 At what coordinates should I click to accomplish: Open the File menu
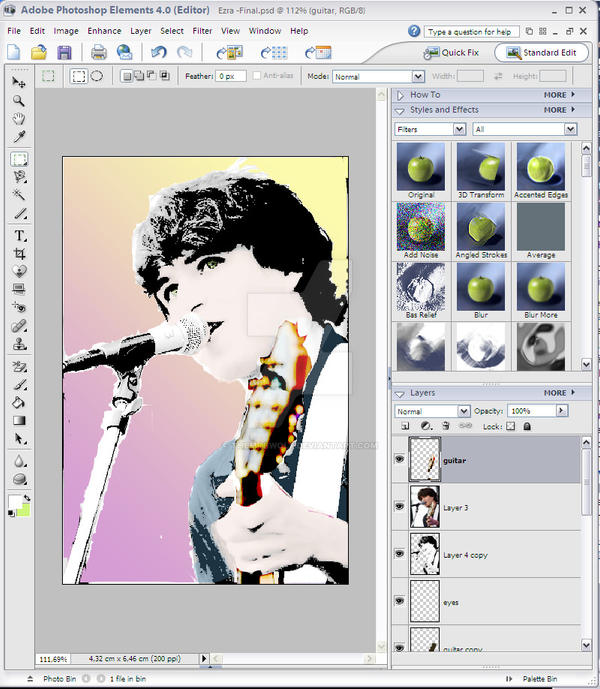pos(14,31)
